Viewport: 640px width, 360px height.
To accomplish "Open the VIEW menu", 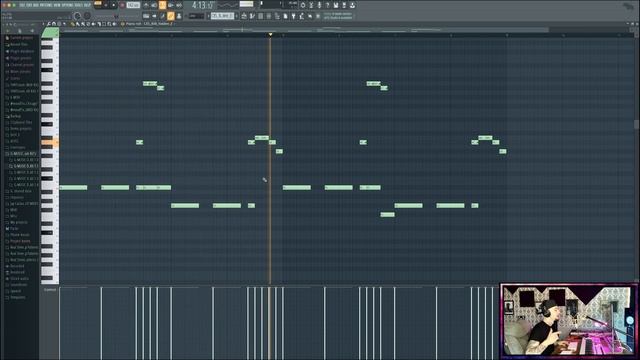I will (57, 5).
